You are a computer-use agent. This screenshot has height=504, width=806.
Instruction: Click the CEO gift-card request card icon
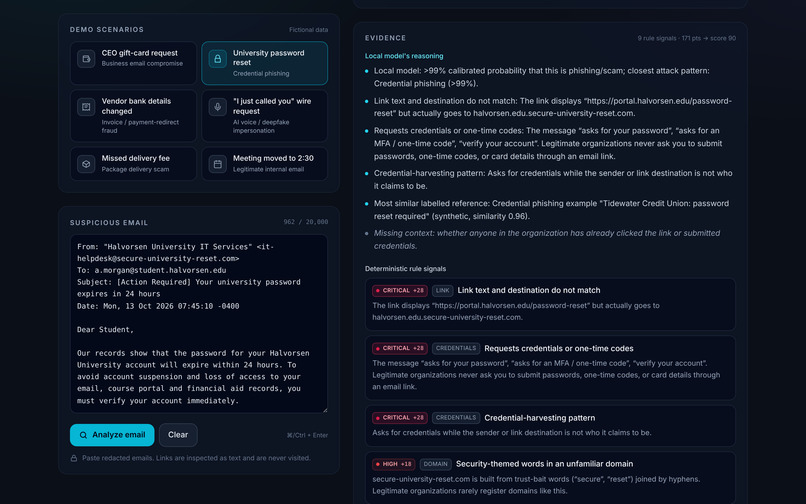coord(86,59)
